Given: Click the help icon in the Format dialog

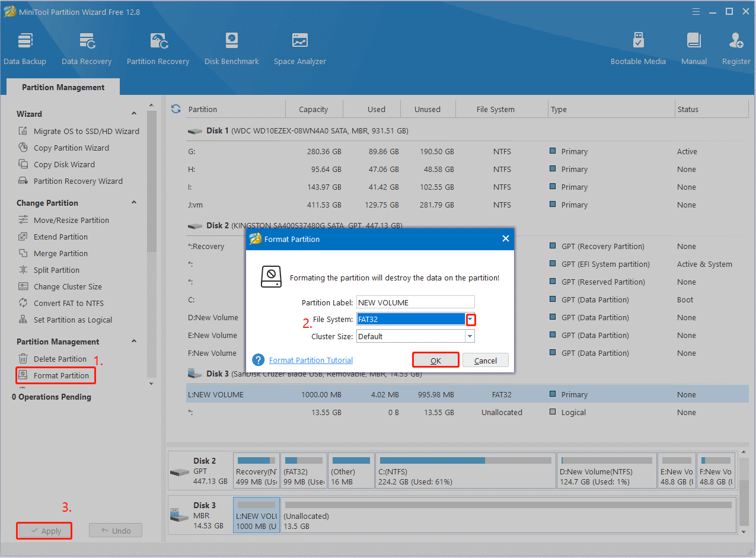Looking at the screenshot, I should point(258,360).
